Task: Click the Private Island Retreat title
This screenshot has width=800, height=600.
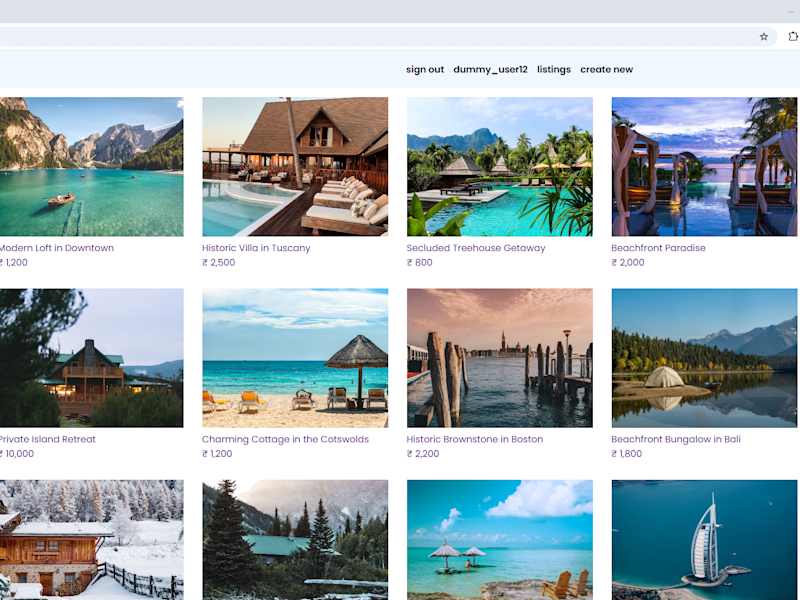Action: [x=47, y=439]
